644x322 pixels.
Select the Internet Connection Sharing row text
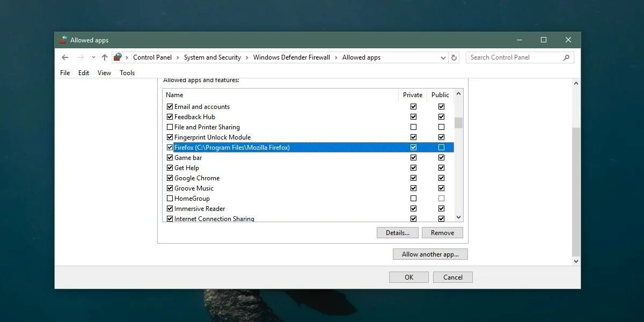(214, 219)
